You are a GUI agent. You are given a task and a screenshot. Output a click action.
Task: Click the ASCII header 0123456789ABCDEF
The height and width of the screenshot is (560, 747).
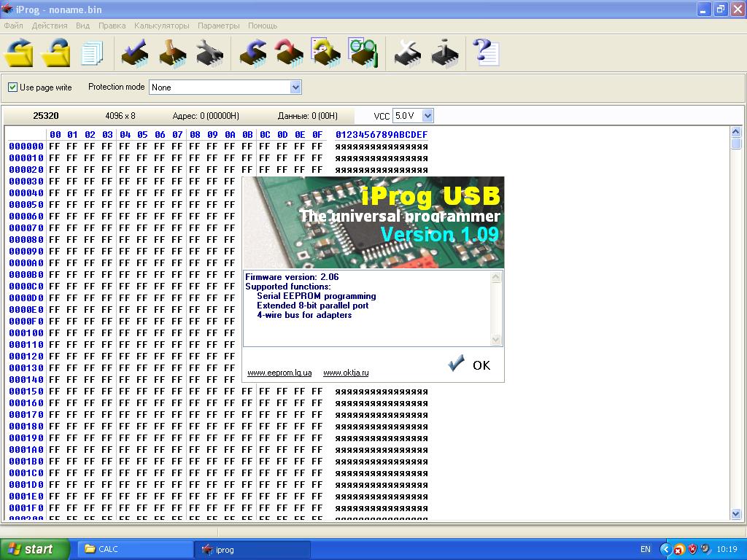click(x=382, y=135)
